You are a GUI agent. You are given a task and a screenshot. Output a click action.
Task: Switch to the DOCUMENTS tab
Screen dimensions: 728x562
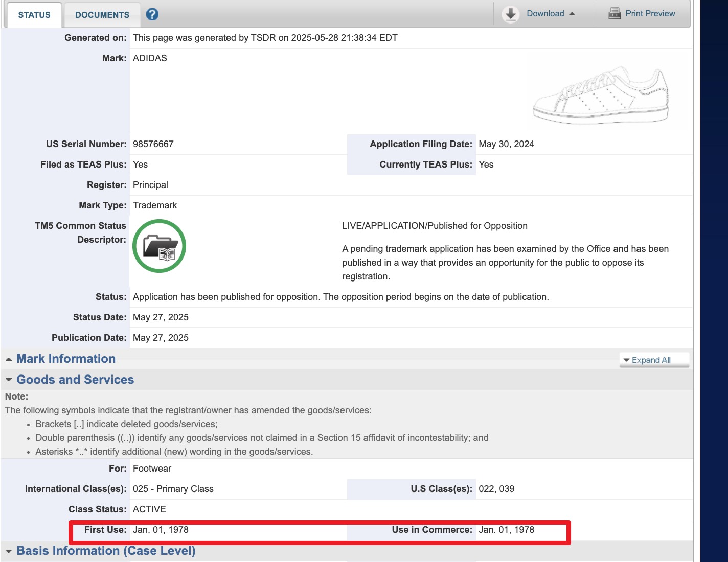tap(102, 15)
